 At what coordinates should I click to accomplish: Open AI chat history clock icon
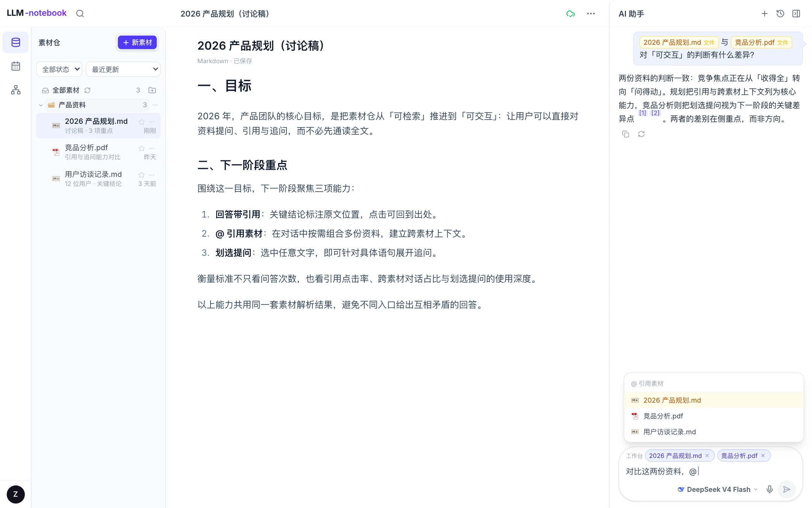780,14
